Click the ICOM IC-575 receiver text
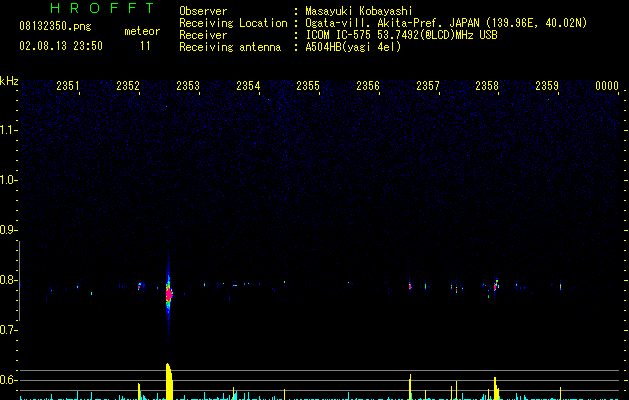Image resolution: width=629 pixels, height=400 pixels. coord(401,35)
